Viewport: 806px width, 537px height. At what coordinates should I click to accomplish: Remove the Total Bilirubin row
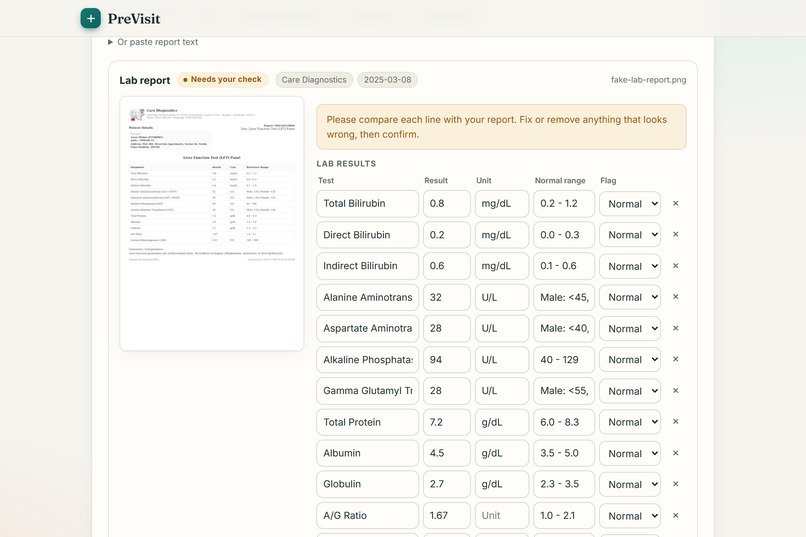[x=675, y=203]
